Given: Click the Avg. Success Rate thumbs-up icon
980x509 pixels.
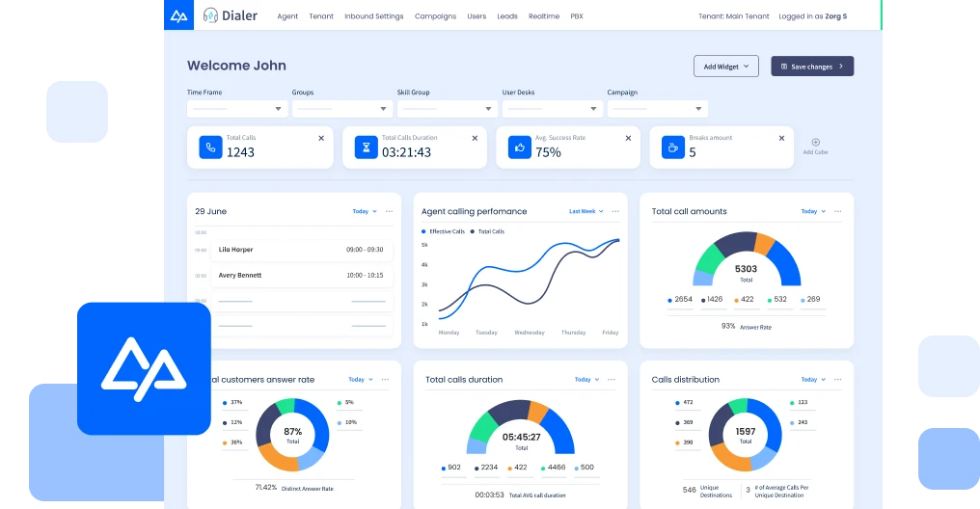Looking at the screenshot, I should tap(519, 147).
